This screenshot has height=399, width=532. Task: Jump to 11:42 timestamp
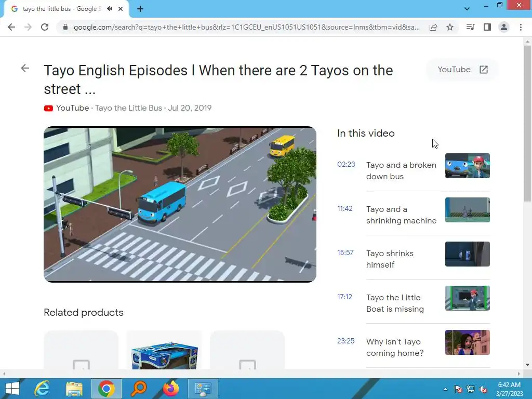coord(345,208)
